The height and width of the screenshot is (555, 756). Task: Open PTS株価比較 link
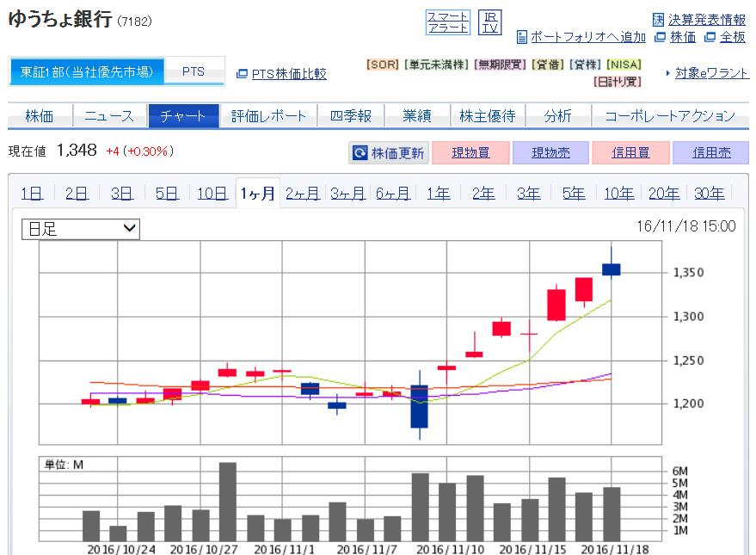[x=289, y=74]
